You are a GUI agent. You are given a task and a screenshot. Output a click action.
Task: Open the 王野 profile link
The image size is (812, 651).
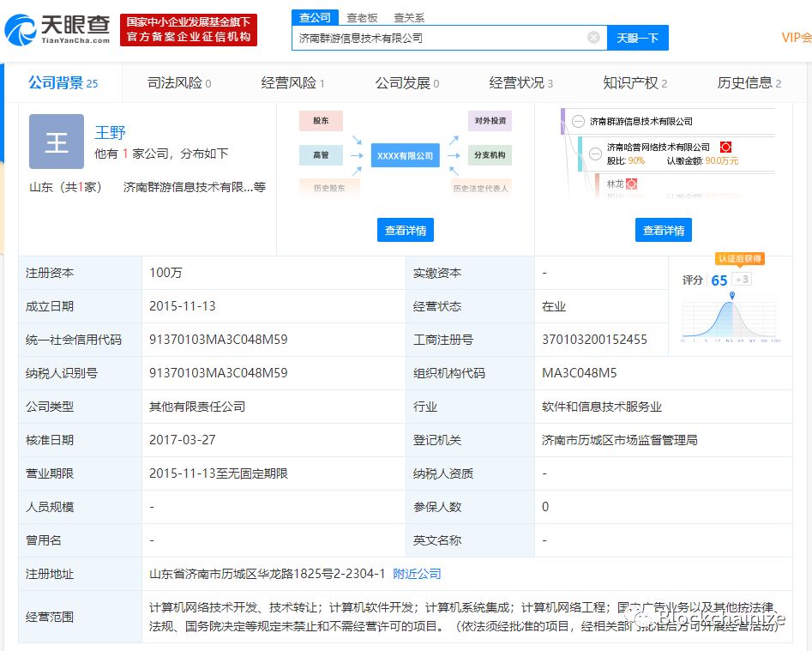[x=110, y=133]
